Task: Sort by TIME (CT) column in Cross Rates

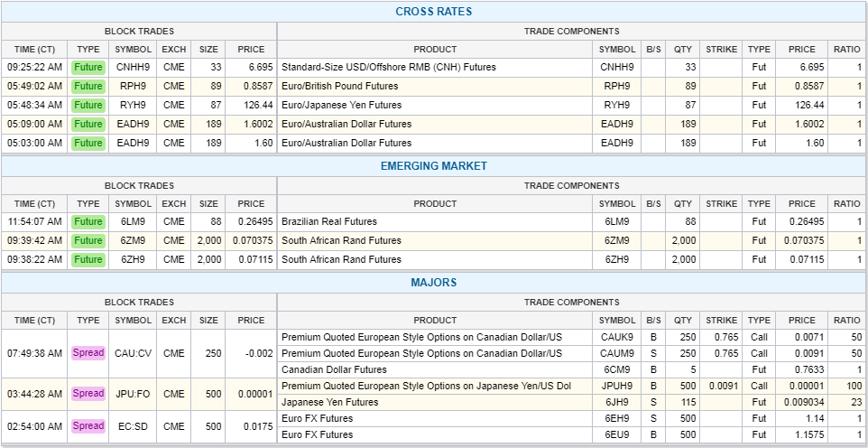Action: [x=35, y=49]
